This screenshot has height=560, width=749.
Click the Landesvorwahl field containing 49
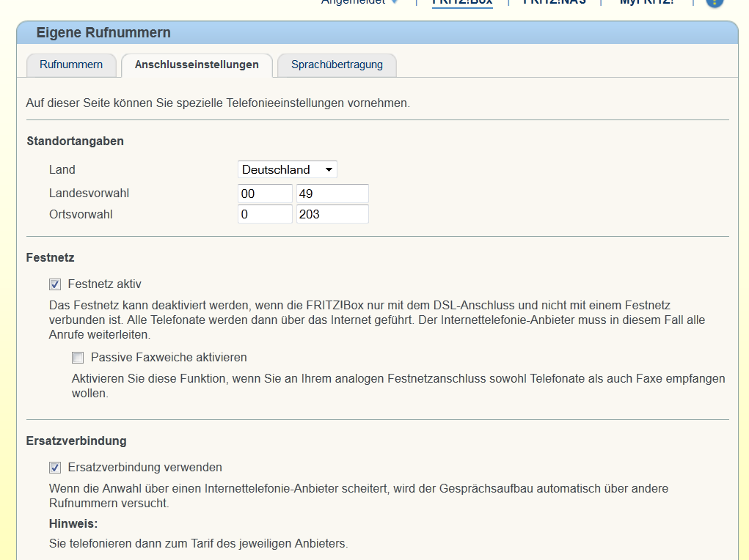tap(332, 194)
